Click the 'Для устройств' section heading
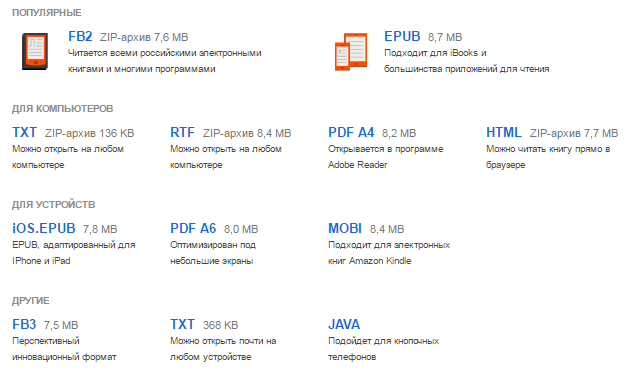Viewport: 630px width, 391px height. (53, 205)
